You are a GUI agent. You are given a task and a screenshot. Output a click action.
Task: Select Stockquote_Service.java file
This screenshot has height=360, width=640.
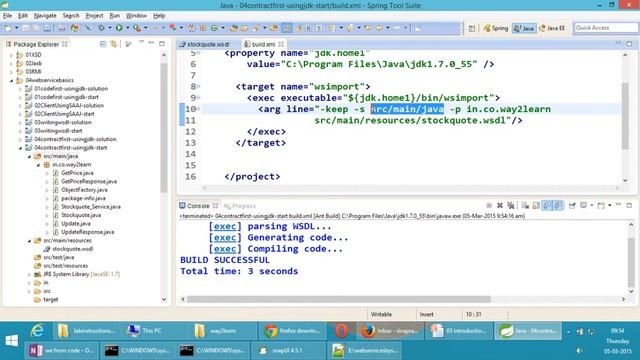[x=91, y=207]
